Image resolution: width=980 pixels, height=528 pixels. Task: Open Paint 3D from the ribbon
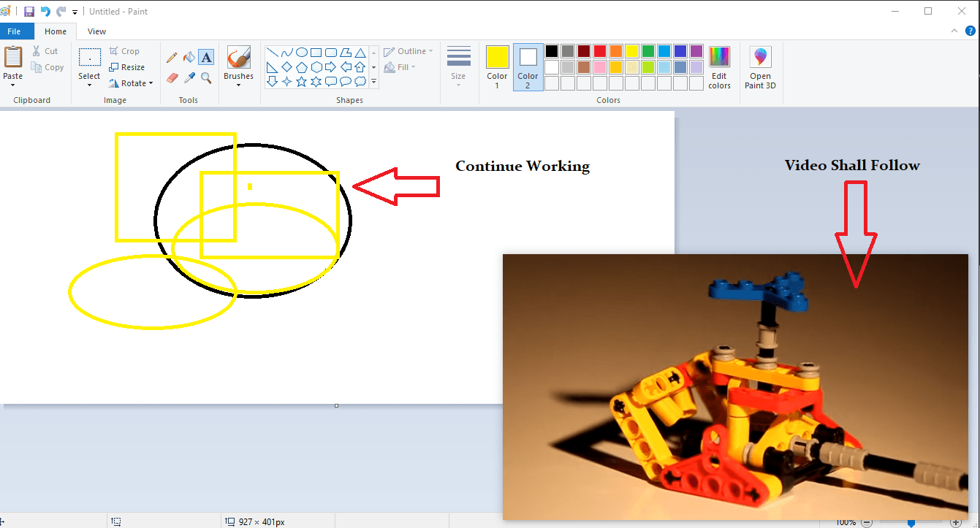coord(760,68)
